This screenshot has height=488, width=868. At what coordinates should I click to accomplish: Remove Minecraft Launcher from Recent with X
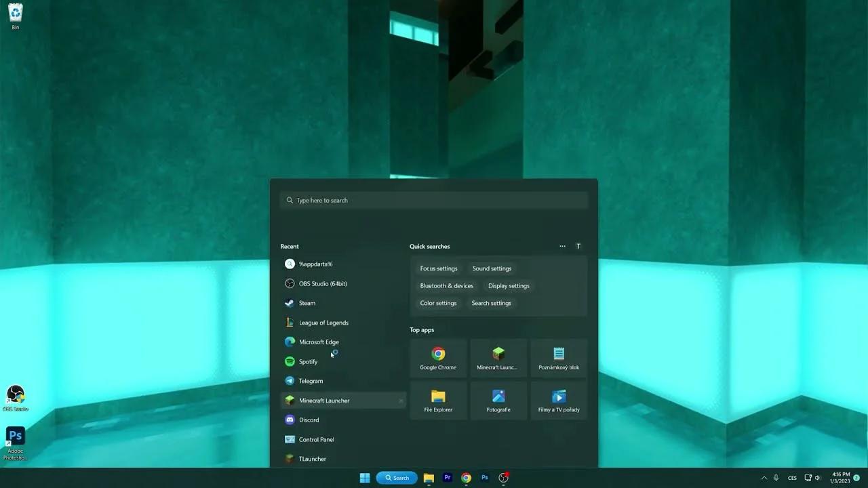(401, 401)
